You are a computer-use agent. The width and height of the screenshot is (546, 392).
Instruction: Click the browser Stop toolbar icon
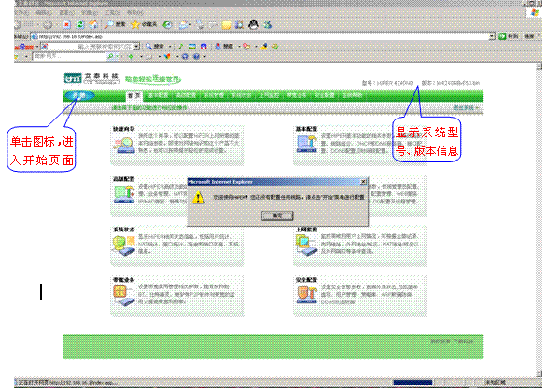point(66,24)
